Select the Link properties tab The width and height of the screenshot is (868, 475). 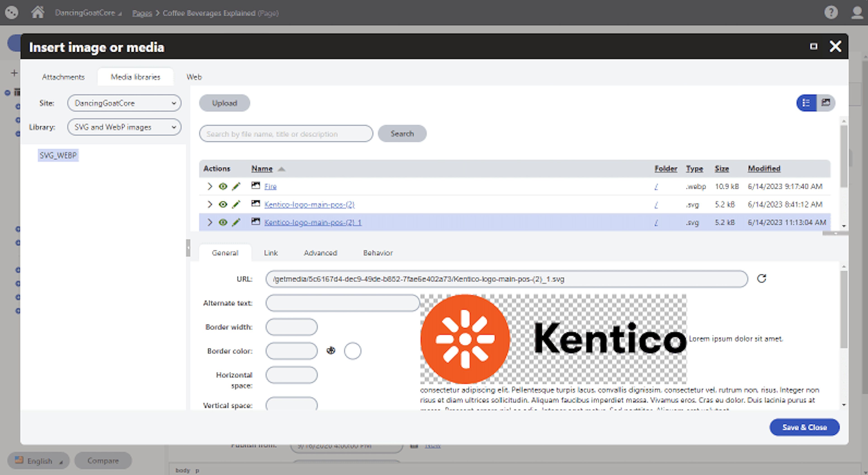point(271,253)
